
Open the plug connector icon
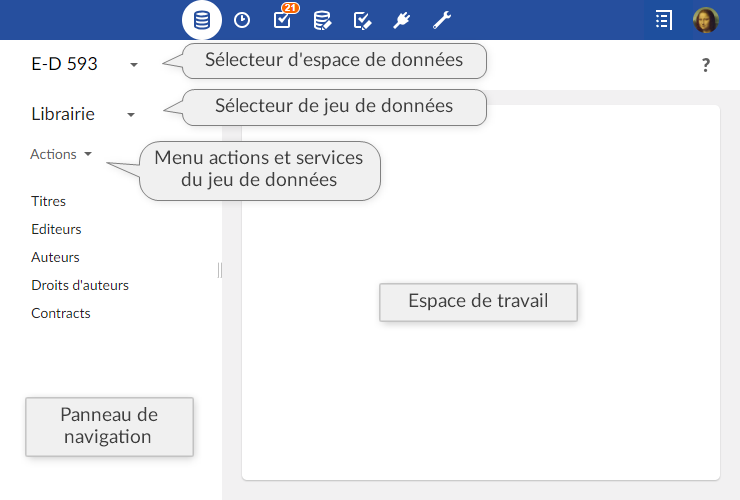(402, 20)
